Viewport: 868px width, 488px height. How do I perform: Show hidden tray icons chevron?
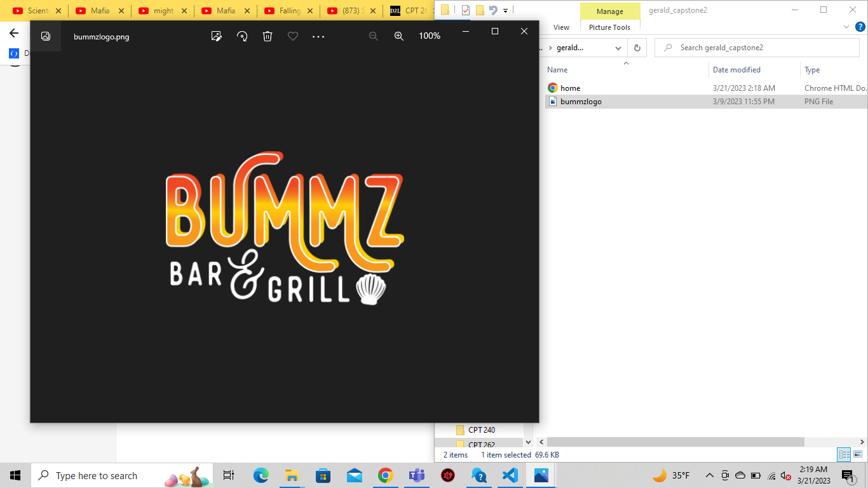(x=709, y=475)
